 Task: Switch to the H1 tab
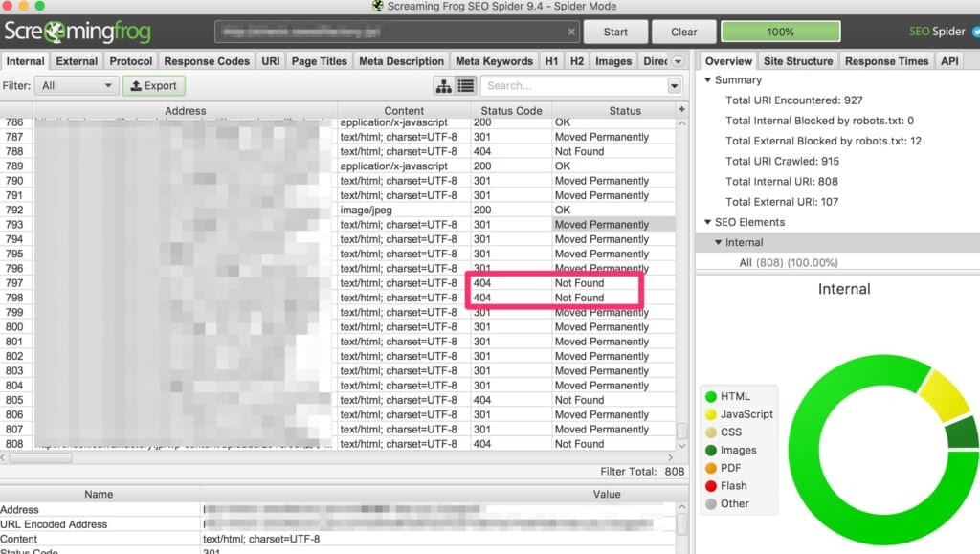pyautogui.click(x=551, y=61)
